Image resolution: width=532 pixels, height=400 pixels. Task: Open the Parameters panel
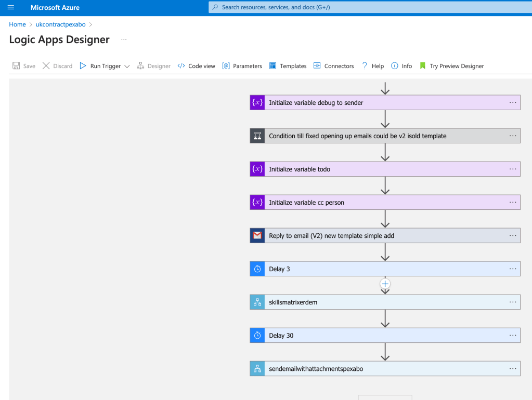coord(248,66)
